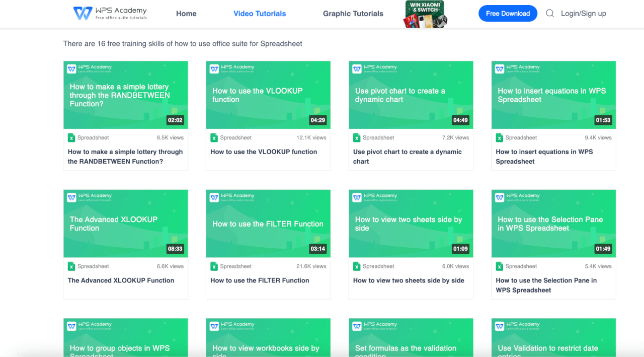Screen dimensions: 644x357
Task: Click Spreadsheet icon under insert equations card
Action: tap(500, 137)
